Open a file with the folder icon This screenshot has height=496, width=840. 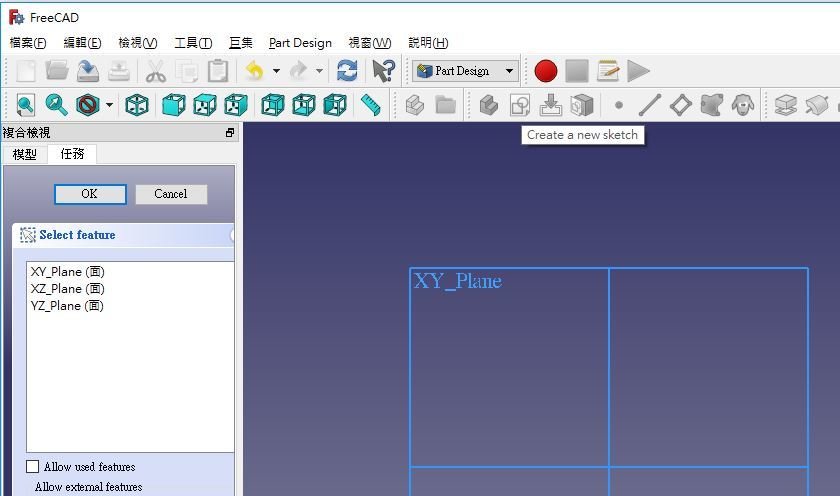[57, 71]
